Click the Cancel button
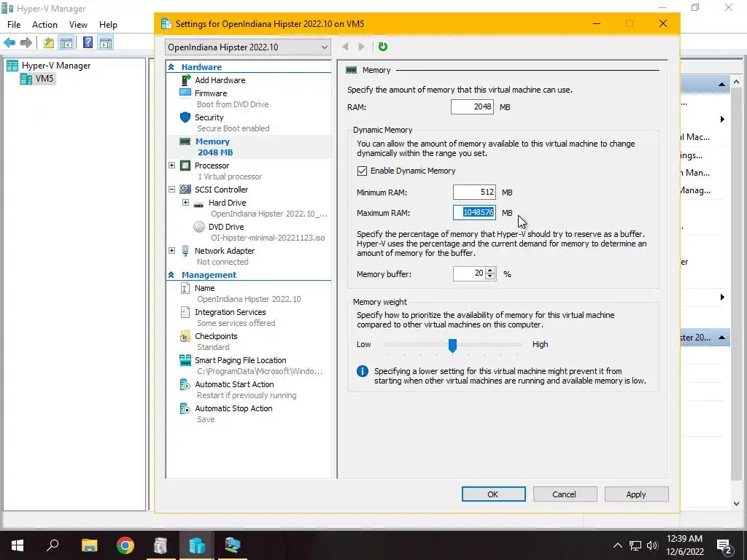The width and height of the screenshot is (747, 560). point(565,494)
